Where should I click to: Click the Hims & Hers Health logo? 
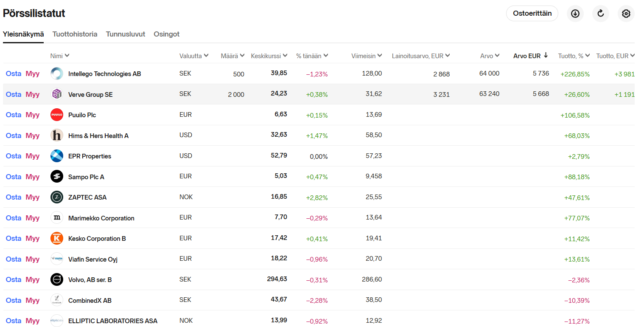tap(57, 135)
